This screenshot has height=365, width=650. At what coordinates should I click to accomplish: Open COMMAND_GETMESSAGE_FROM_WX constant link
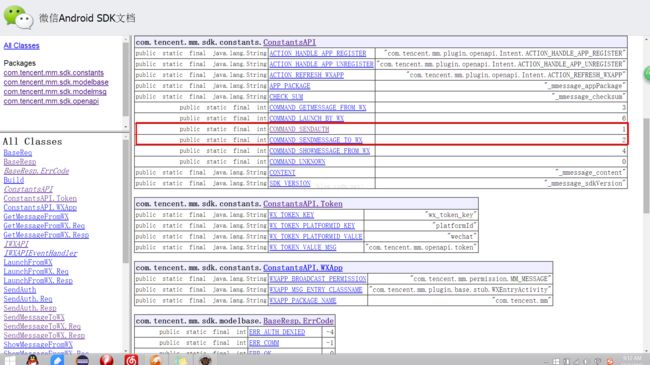(318, 107)
